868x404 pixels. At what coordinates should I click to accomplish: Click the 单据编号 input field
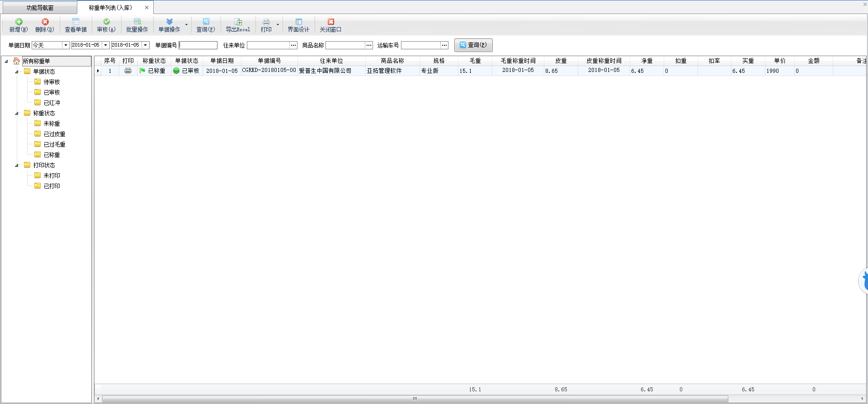[198, 45]
